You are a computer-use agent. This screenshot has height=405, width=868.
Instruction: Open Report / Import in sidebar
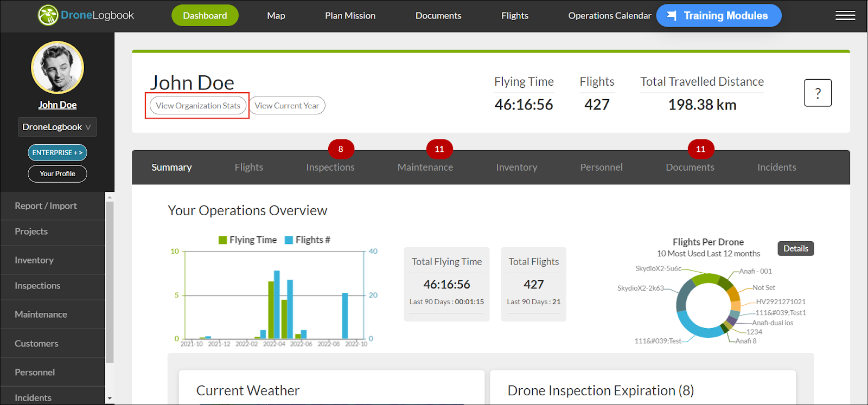point(53,206)
